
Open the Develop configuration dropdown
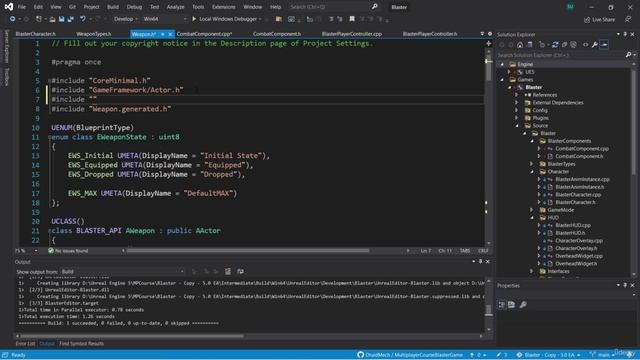pyautogui.click(x=126, y=19)
